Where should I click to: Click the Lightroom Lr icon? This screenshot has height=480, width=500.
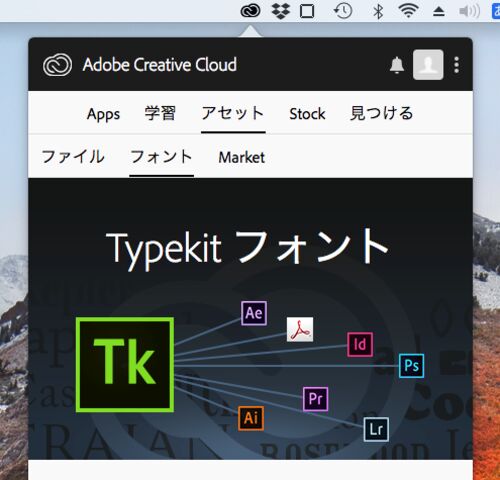(376, 429)
